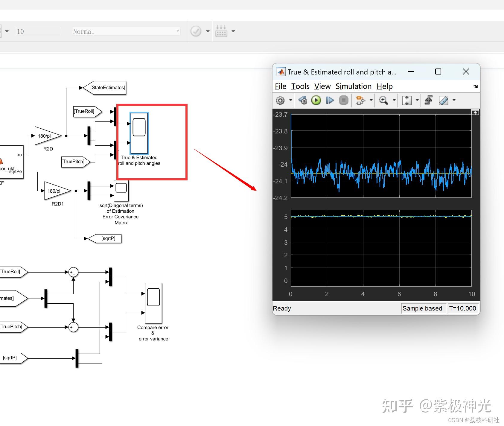Click the T=10.000 status field
Image resolution: width=504 pixels, height=426 pixels.
click(462, 308)
